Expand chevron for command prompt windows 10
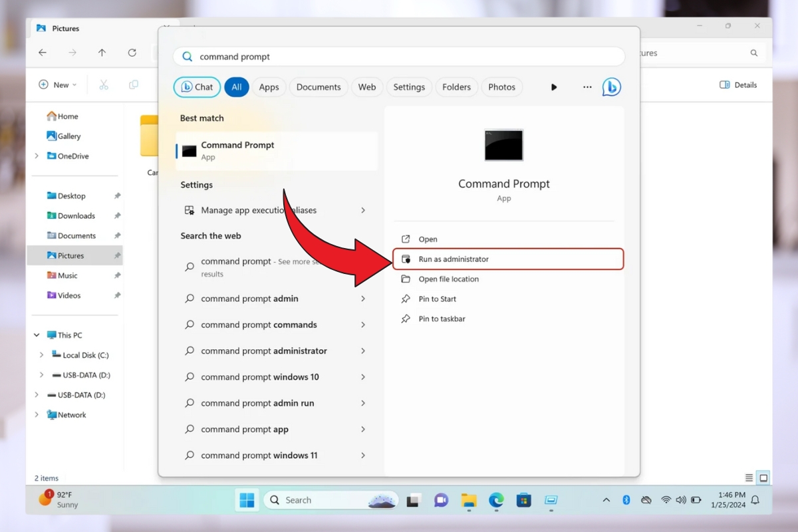 pos(363,377)
